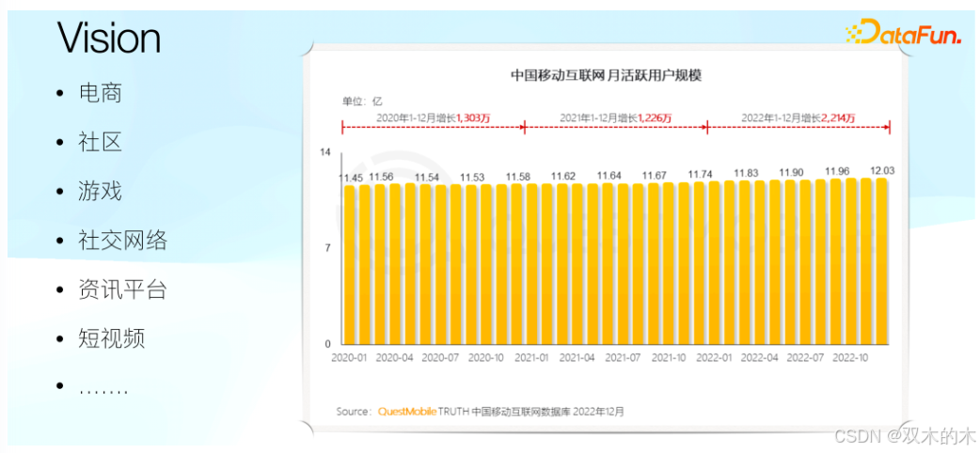Click the 2022-10 axis label
The image size is (980, 453).
(x=852, y=359)
